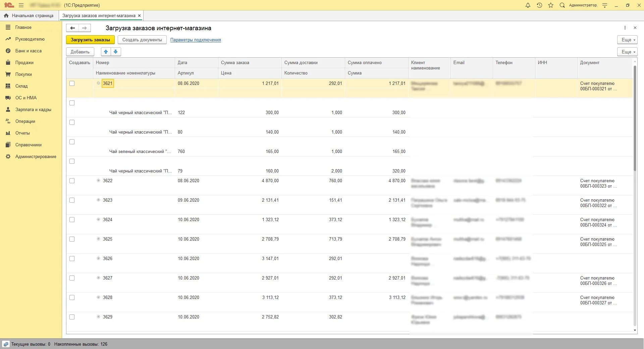Tick the checkbox for order 3623
This screenshot has width=644, height=349.
click(x=72, y=200)
